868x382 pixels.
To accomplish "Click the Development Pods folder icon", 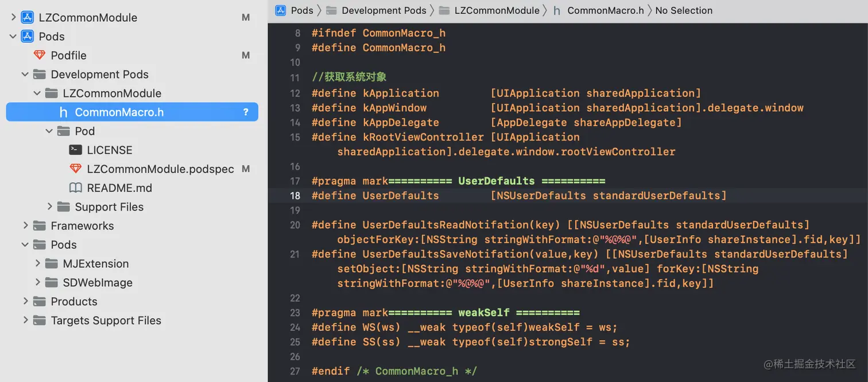I will (x=39, y=74).
